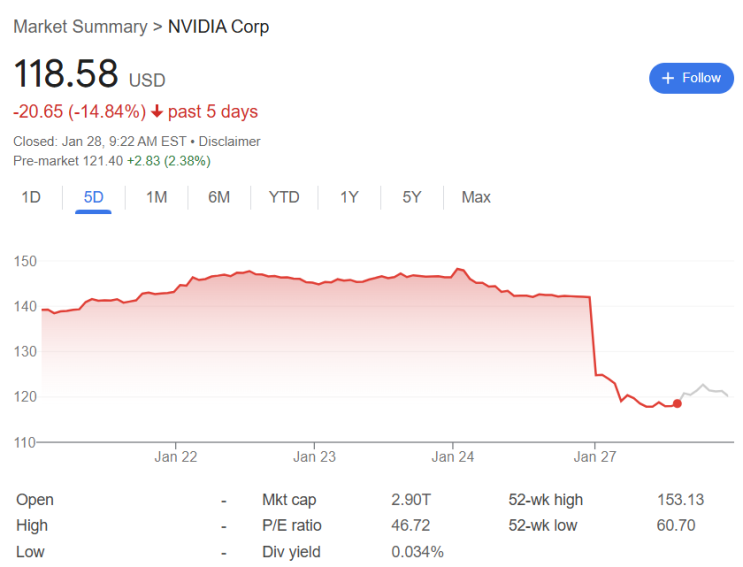Open the 5Y chart range
Viewport: 743px width, 567px height.
coord(411,197)
